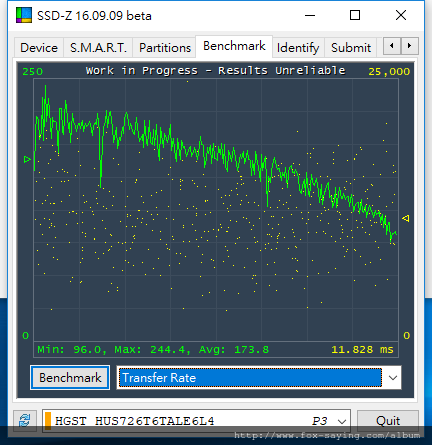This screenshot has width=432, height=445.
Task: Click the SSD-Z app icon in title bar
Action: (24, 15)
